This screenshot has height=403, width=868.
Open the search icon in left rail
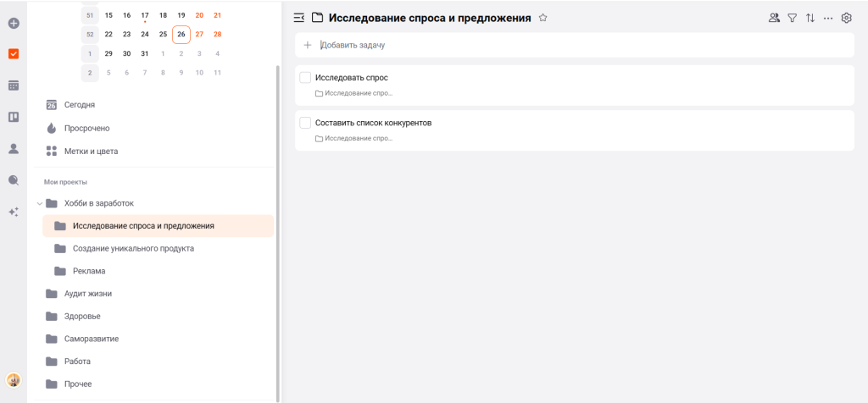[x=14, y=180]
